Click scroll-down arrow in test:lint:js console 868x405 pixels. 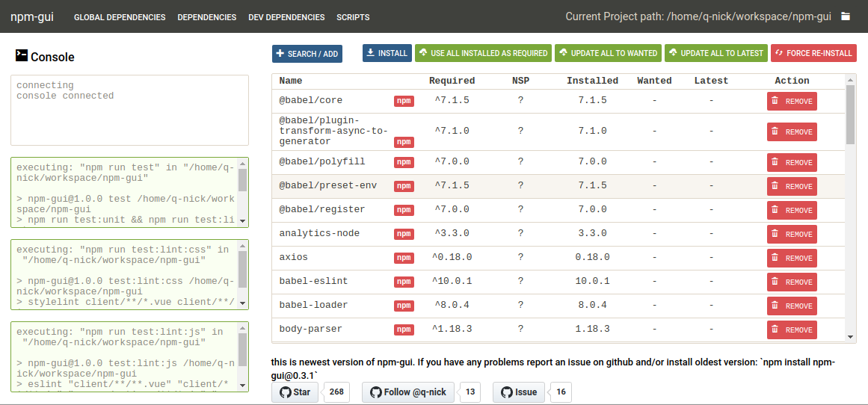tap(242, 385)
